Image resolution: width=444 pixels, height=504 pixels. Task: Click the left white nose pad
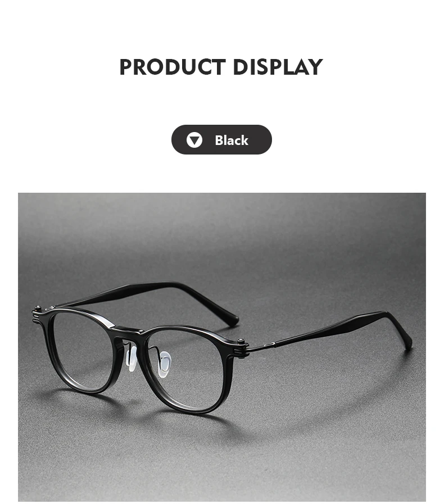click(x=131, y=360)
